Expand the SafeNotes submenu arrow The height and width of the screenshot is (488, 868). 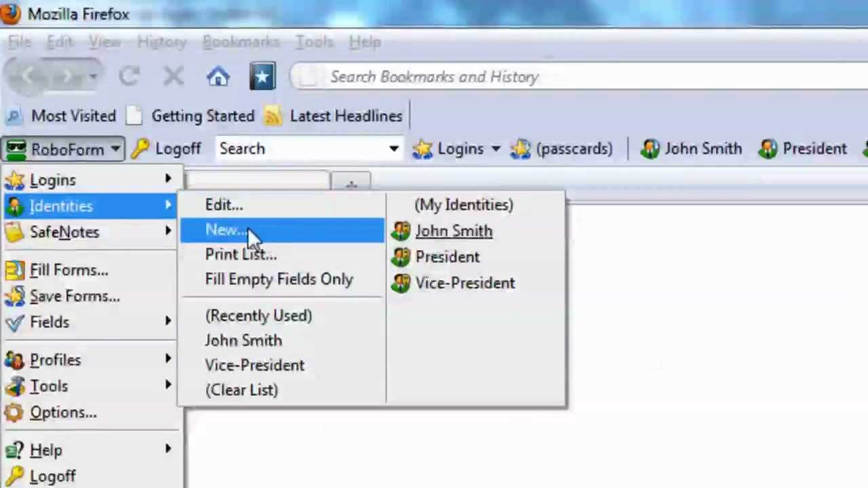click(167, 231)
